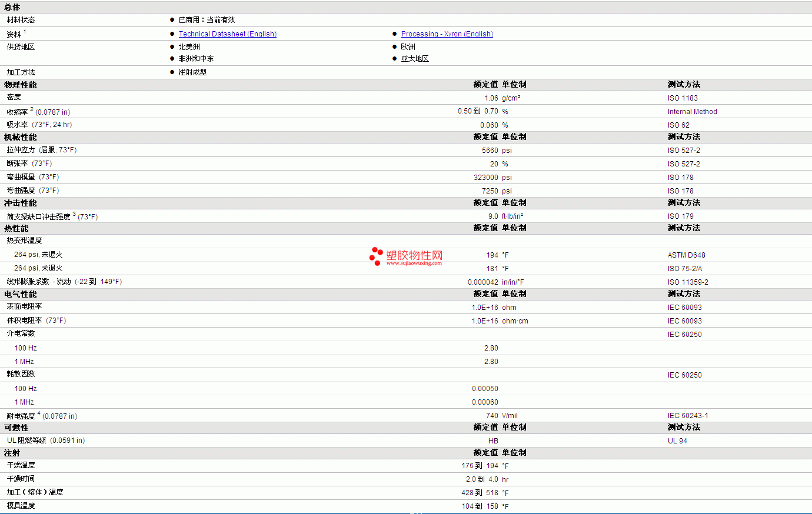Screen dimensions: 812x514
Task: Click the 电气性能 section header
Action: (21, 294)
